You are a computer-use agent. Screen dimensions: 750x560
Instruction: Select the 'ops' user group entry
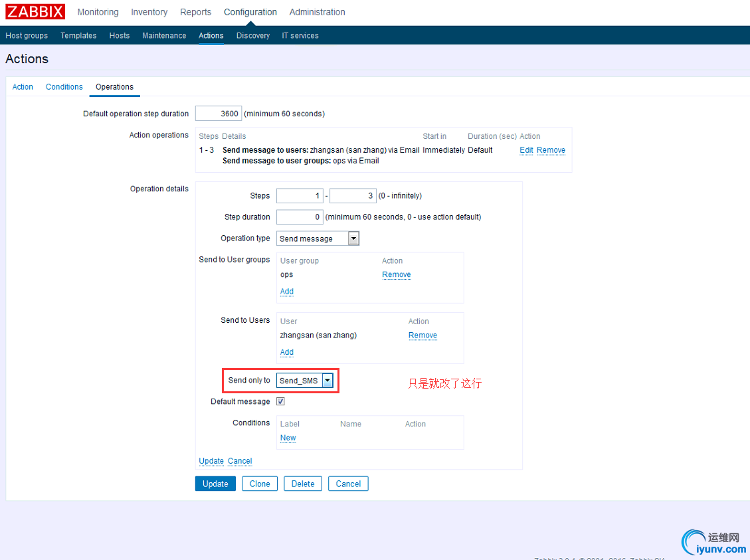pyautogui.click(x=286, y=274)
